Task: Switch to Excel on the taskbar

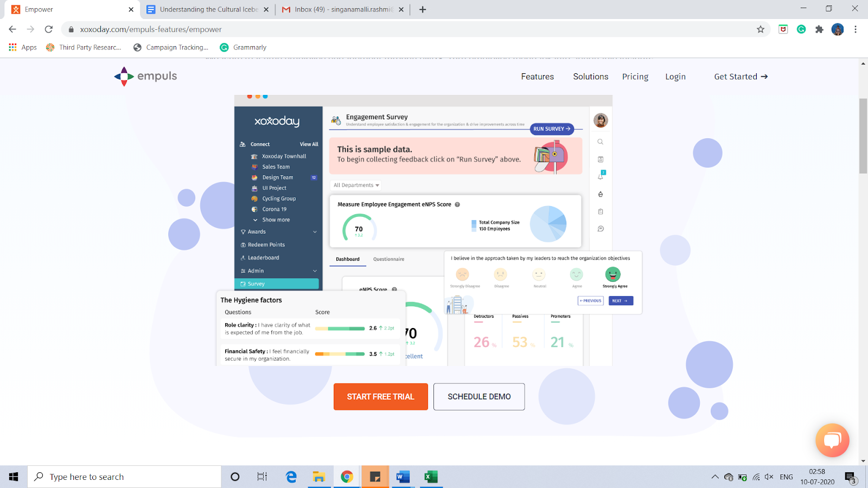Action: click(x=431, y=477)
